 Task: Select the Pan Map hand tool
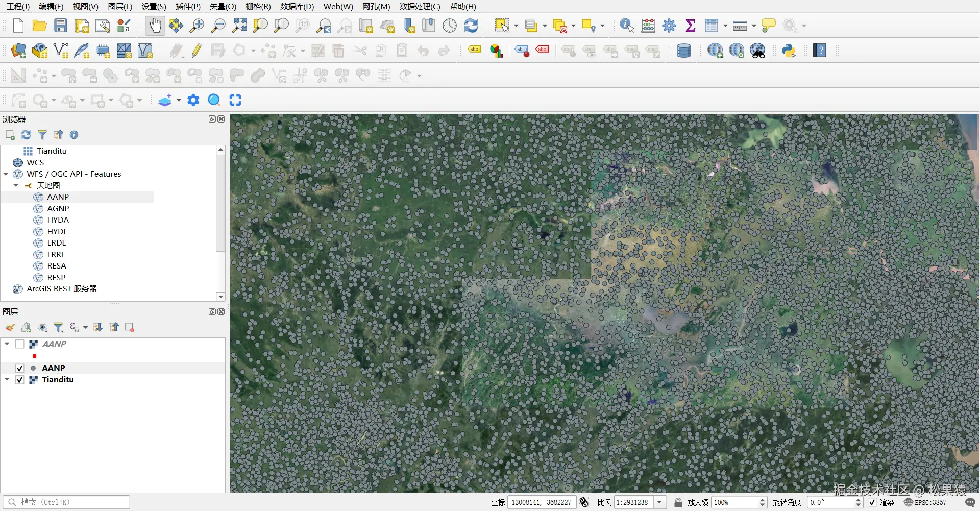pos(155,26)
